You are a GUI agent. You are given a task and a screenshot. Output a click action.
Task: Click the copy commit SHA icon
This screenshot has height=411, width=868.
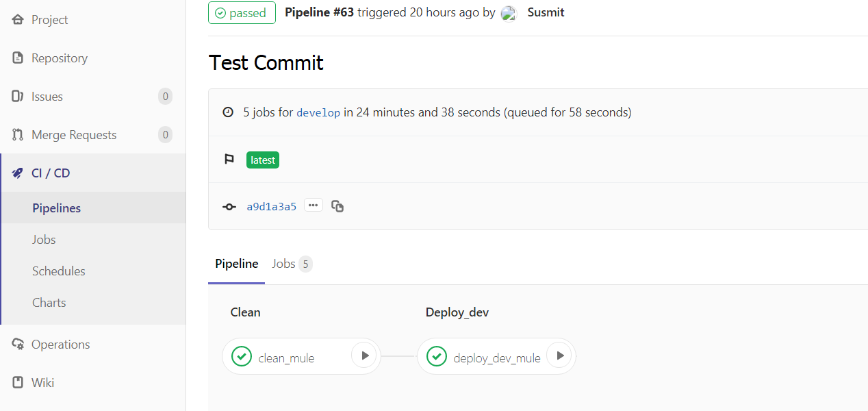(x=337, y=206)
